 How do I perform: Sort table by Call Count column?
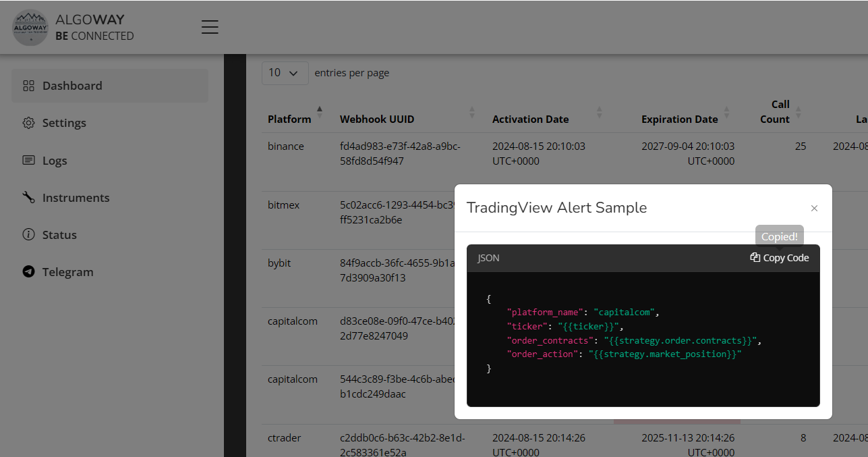pos(775,112)
